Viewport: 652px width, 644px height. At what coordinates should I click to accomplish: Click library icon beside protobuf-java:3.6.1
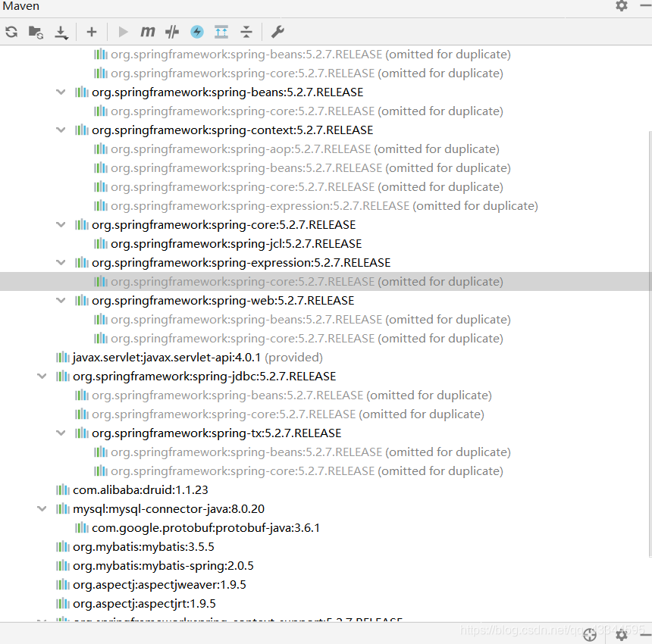tap(82, 527)
